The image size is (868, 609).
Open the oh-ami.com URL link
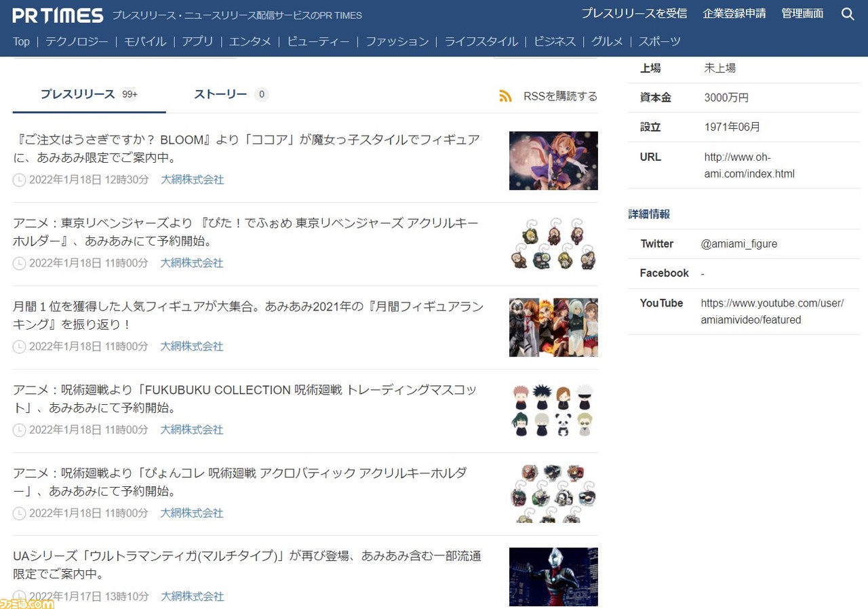point(749,165)
